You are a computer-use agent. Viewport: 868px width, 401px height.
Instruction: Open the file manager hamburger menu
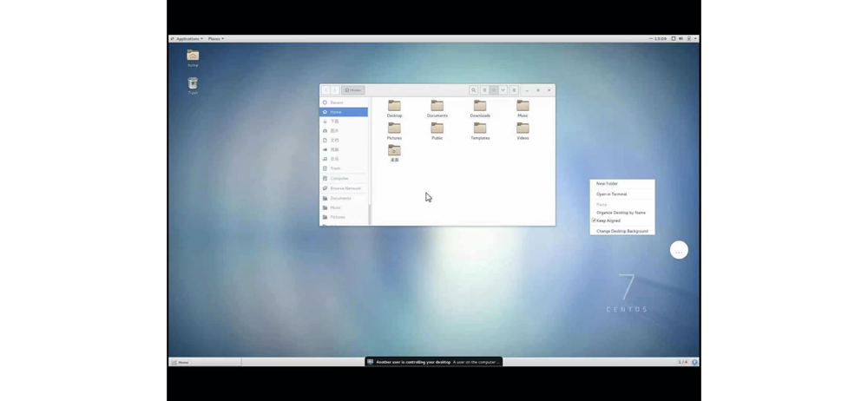(x=514, y=90)
